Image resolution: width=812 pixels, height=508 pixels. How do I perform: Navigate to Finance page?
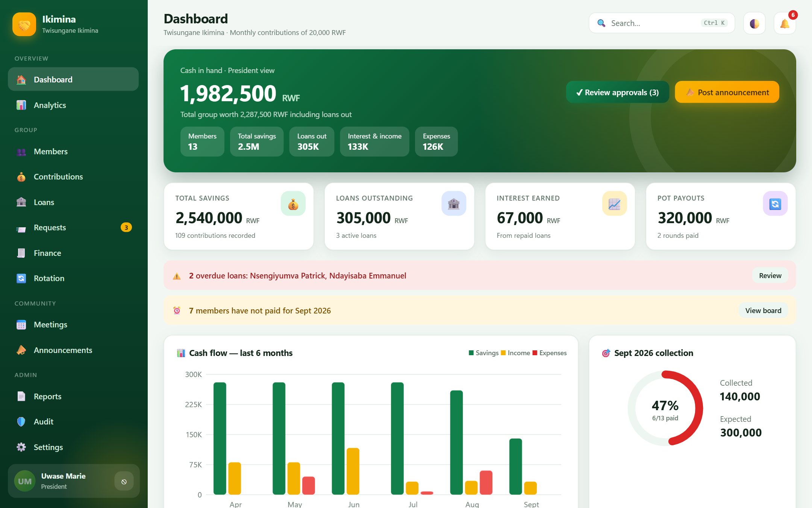[x=73, y=253]
